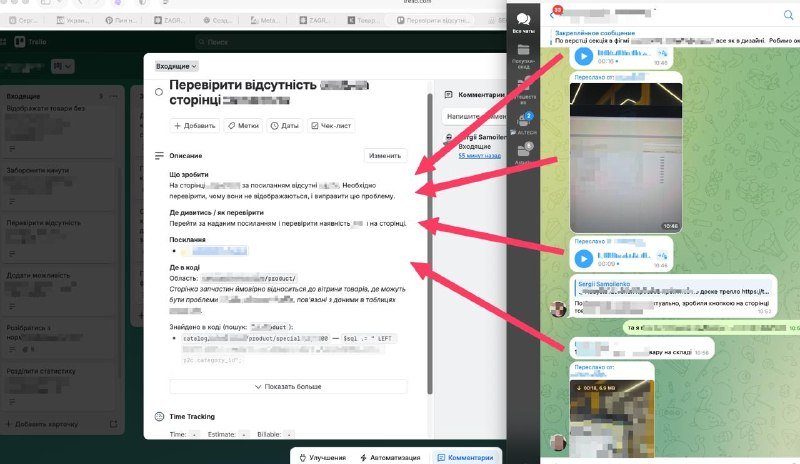Switch to the Meta browser tab
This screenshot has height=464, width=800.
click(265, 20)
